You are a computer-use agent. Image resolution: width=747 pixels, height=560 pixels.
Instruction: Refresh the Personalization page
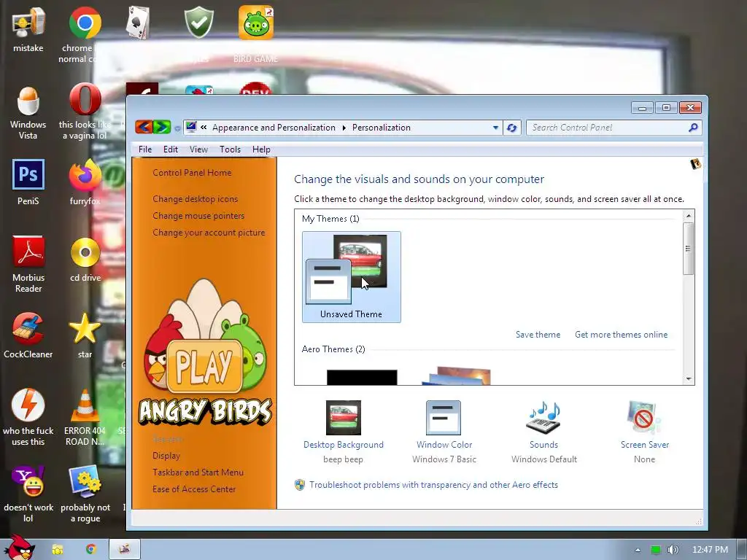[x=511, y=128]
